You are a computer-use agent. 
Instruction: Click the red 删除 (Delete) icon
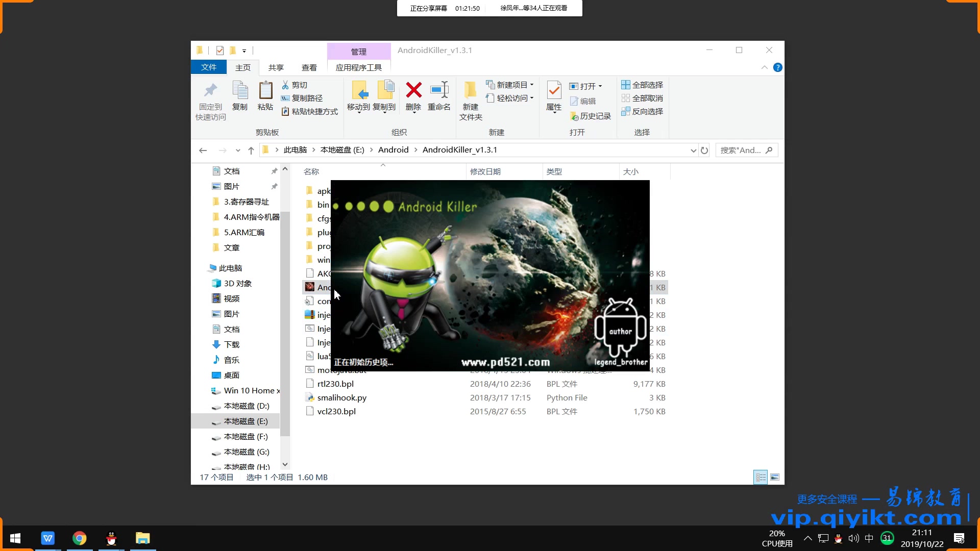pyautogui.click(x=413, y=97)
